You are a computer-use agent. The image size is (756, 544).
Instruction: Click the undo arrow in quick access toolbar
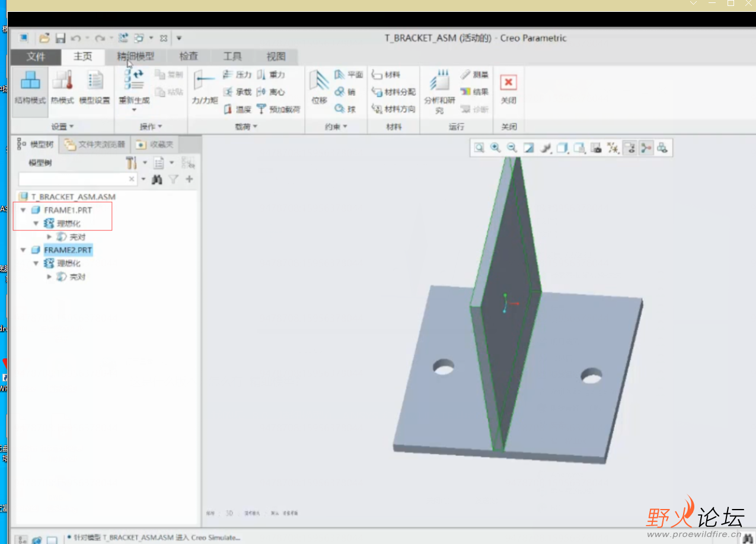[75, 38]
